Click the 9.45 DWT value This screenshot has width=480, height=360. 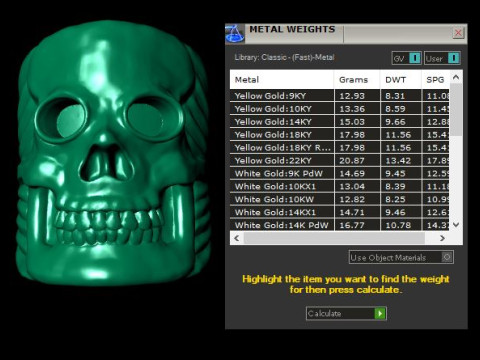click(395, 174)
